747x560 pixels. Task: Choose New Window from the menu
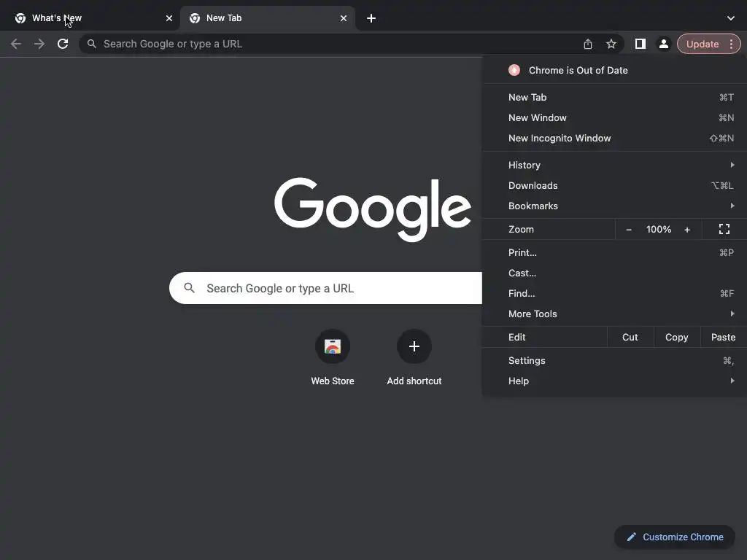[x=614, y=117]
